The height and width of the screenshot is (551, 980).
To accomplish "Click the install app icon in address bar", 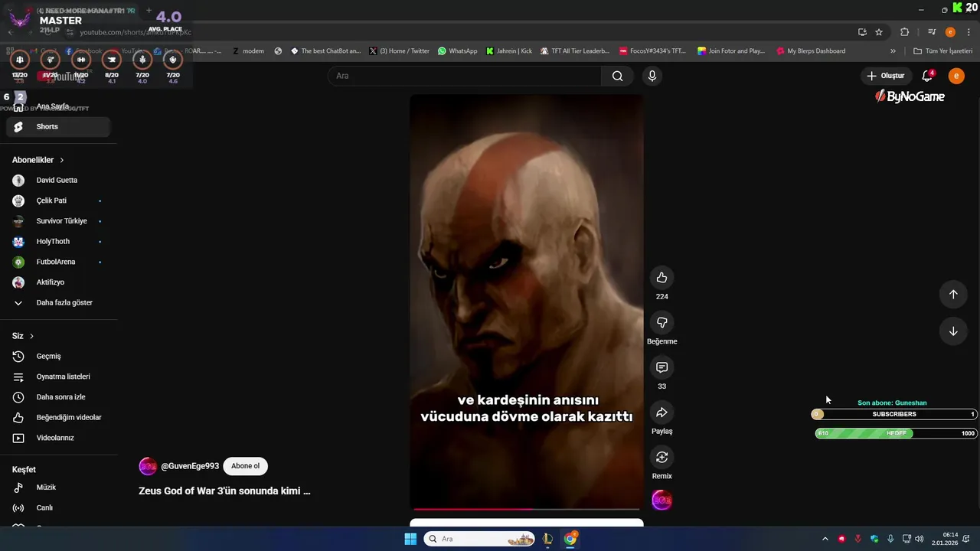I will tap(862, 32).
